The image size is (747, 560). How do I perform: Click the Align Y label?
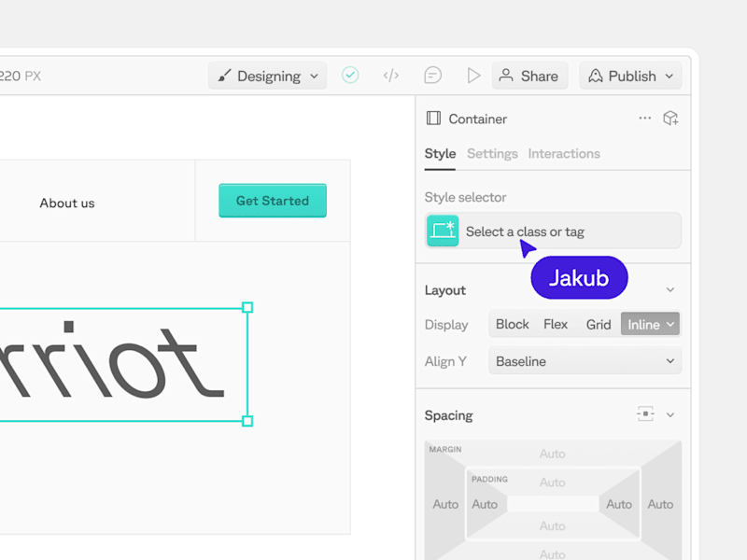[x=445, y=361]
